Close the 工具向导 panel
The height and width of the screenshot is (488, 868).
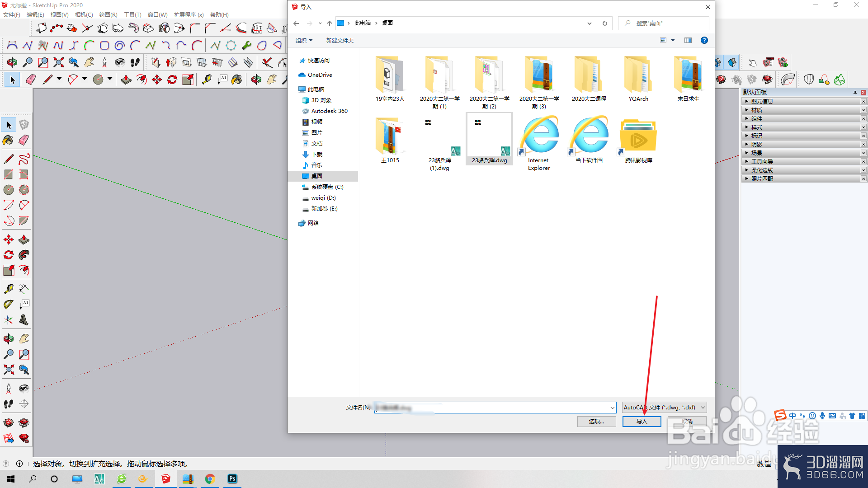tap(863, 162)
